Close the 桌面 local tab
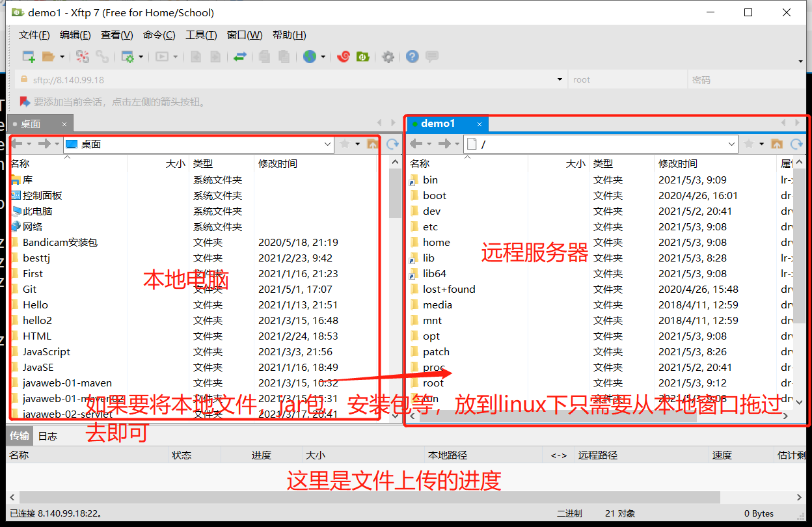 tap(64, 124)
